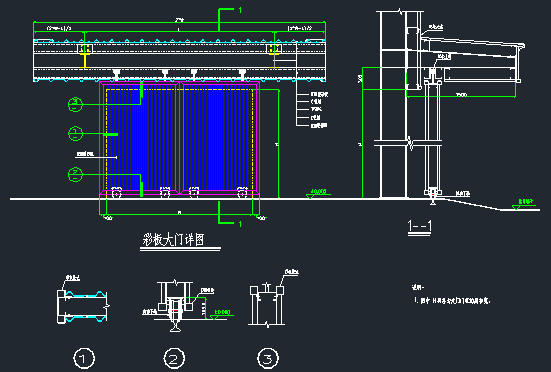Select the ±0.000 elevation marker by the door

(x=318, y=194)
